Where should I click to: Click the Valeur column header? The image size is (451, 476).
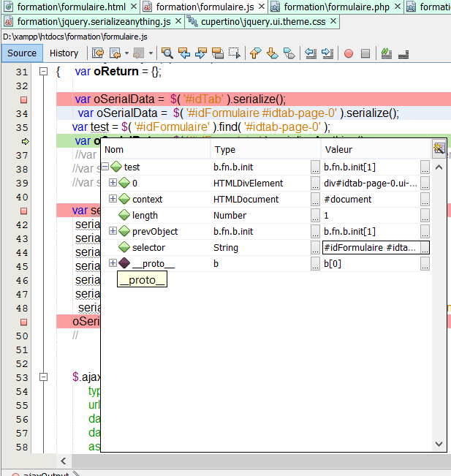(376, 149)
